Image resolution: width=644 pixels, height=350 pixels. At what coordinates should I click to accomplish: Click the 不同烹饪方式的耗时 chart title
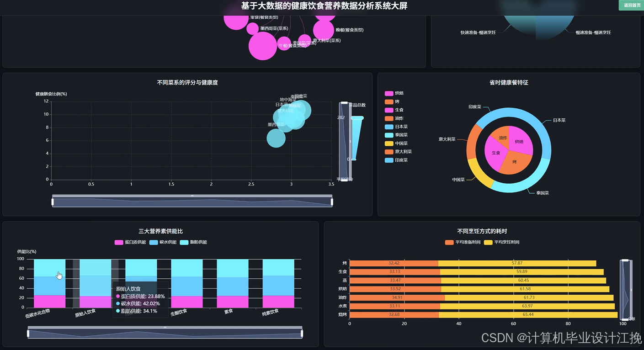click(482, 232)
